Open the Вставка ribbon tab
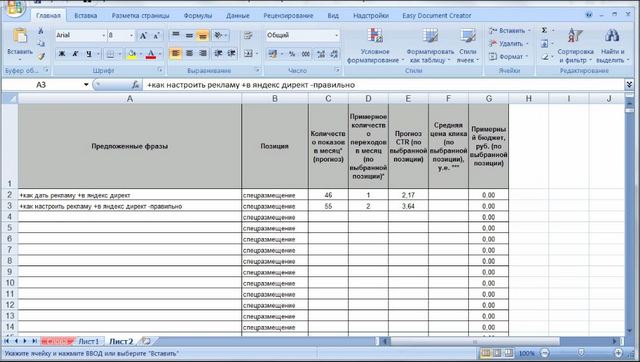The width and height of the screenshot is (640, 362). [x=86, y=16]
